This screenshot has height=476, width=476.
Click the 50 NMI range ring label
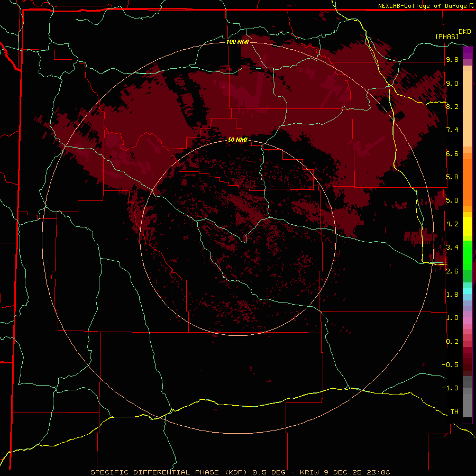point(237,140)
